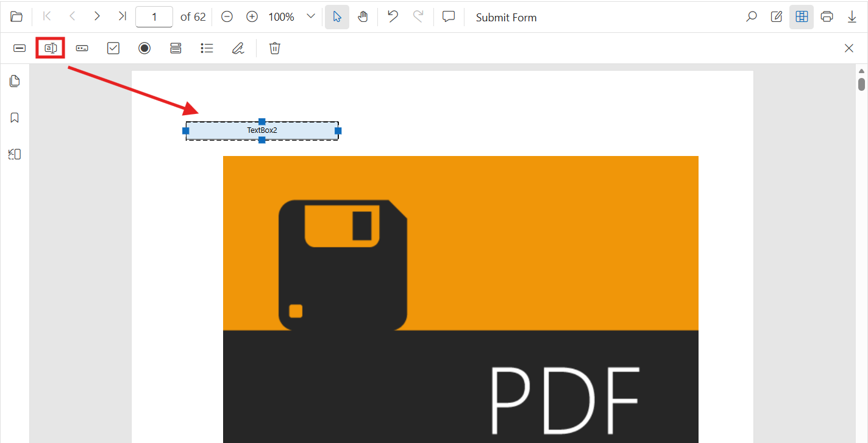Screen dimensions: 868x443
Task: Close the form designer toolbar
Action: (849, 48)
